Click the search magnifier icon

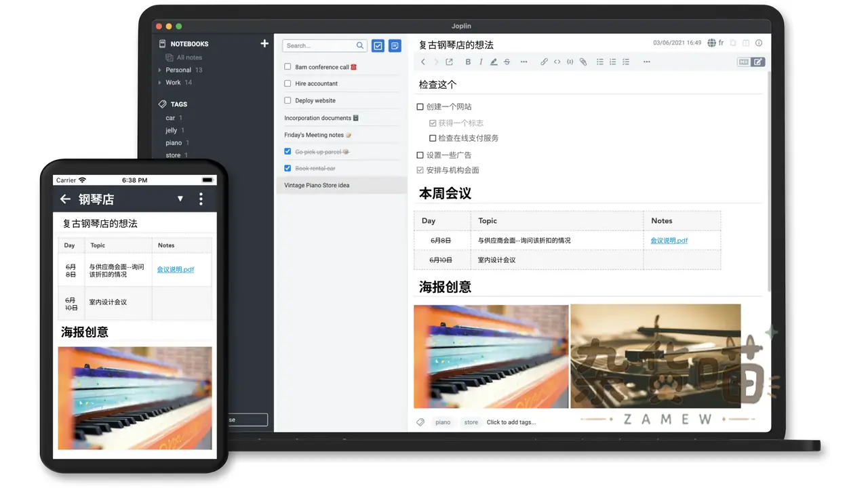360,45
